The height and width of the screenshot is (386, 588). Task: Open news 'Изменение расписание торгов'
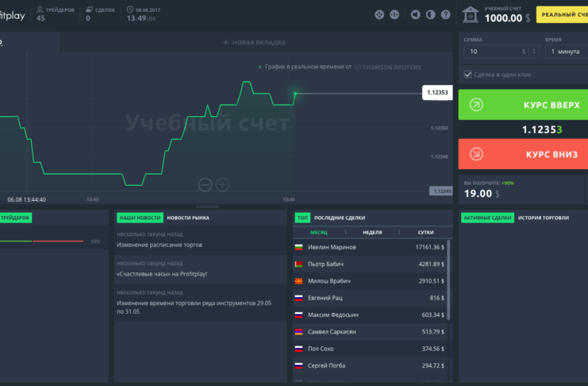point(159,245)
